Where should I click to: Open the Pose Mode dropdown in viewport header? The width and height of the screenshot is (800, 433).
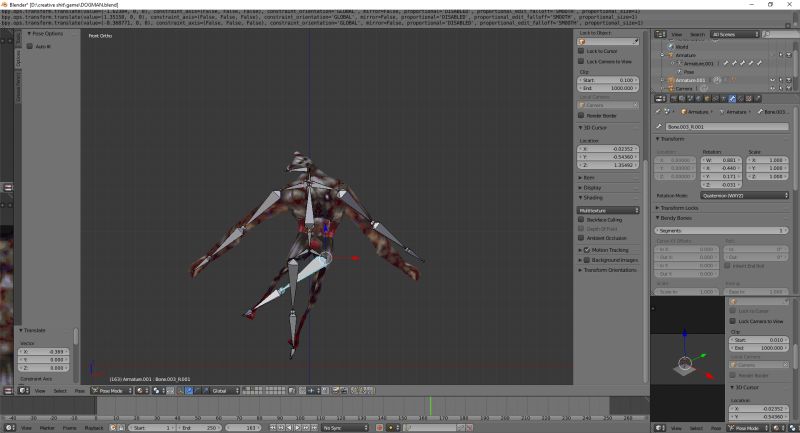click(x=111, y=390)
